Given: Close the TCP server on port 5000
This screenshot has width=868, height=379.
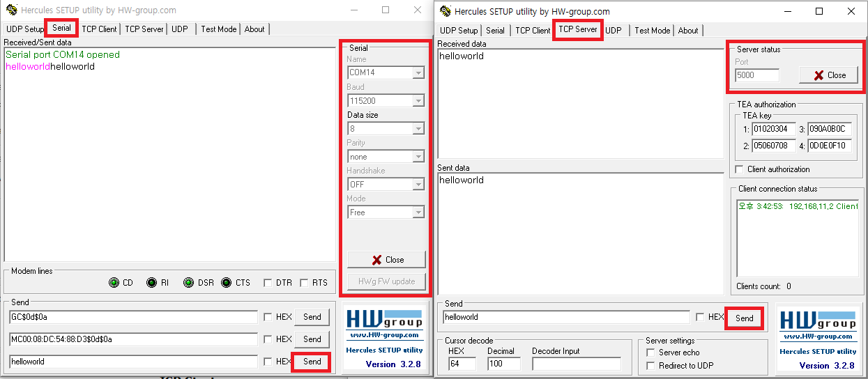Looking at the screenshot, I should click(828, 75).
